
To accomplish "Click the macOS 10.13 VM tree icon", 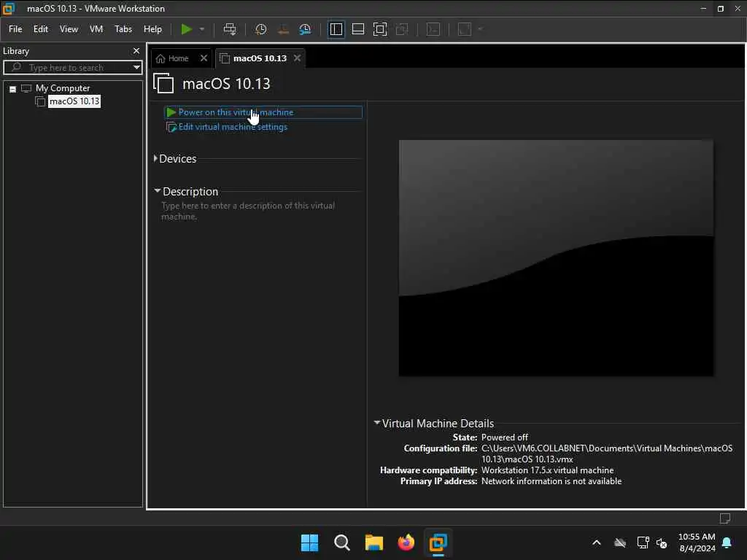I will click(41, 101).
